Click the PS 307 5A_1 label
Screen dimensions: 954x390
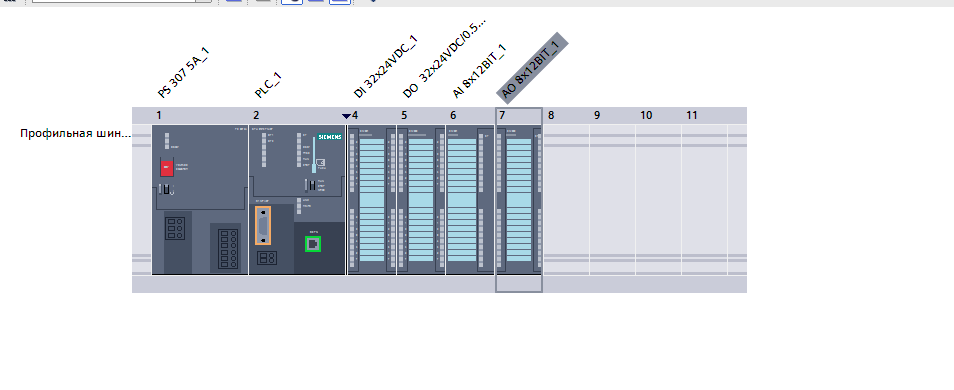(183, 72)
